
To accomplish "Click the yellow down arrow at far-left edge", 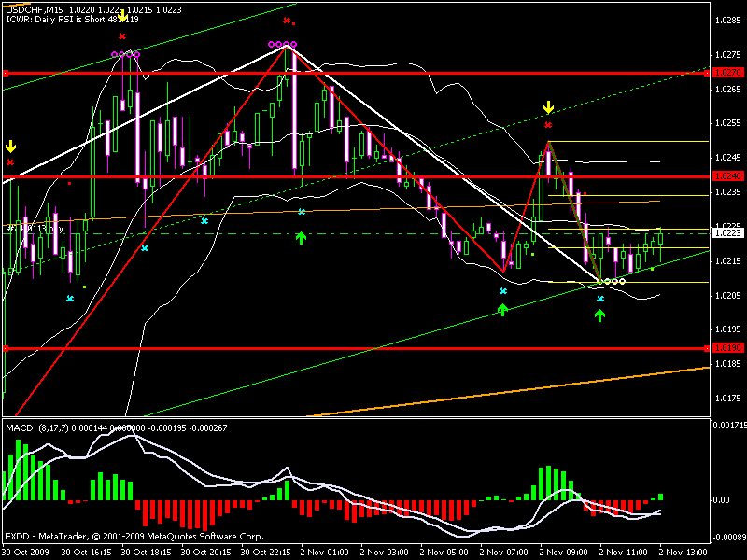I will coord(10,147).
